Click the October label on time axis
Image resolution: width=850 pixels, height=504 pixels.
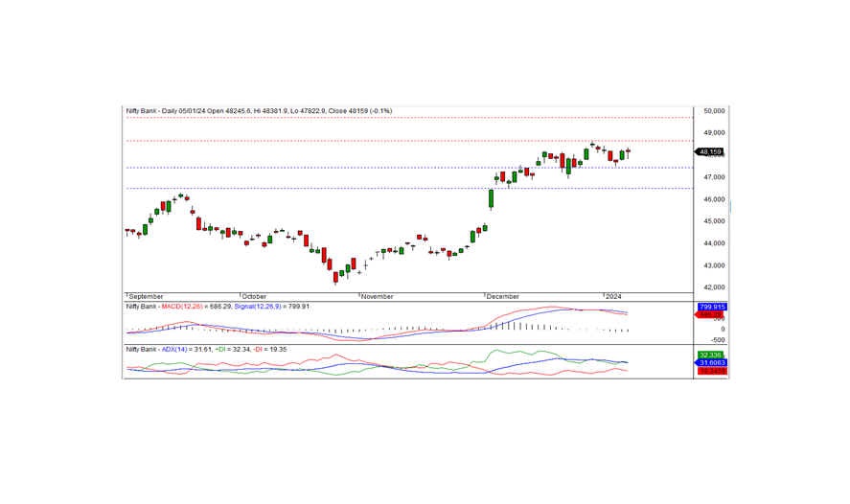[x=254, y=296]
